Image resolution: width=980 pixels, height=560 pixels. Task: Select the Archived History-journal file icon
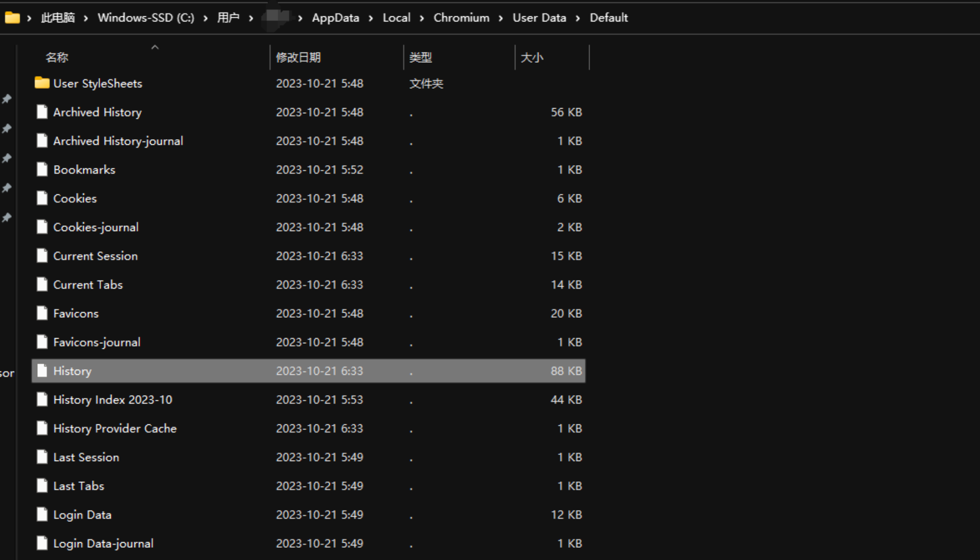pyautogui.click(x=42, y=141)
